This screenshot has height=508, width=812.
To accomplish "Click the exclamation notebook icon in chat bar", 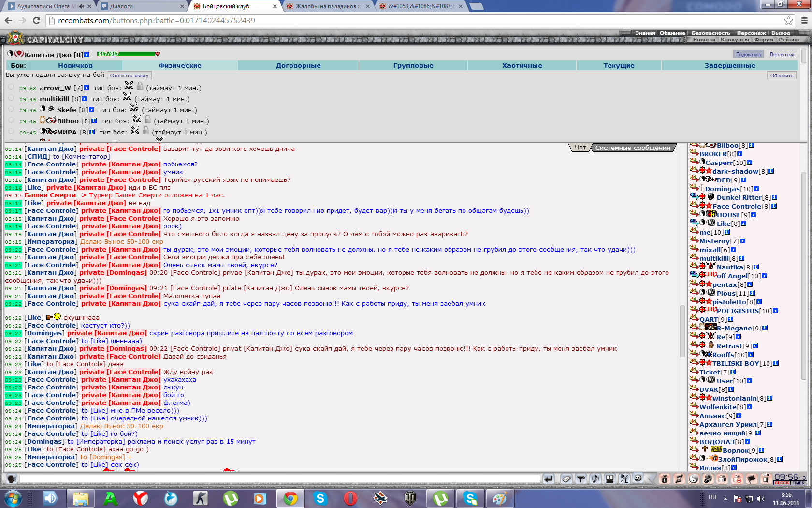I will coord(610,478).
